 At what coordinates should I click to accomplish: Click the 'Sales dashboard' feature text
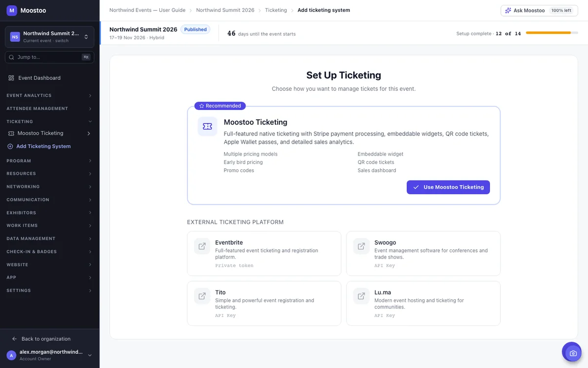[x=377, y=171]
